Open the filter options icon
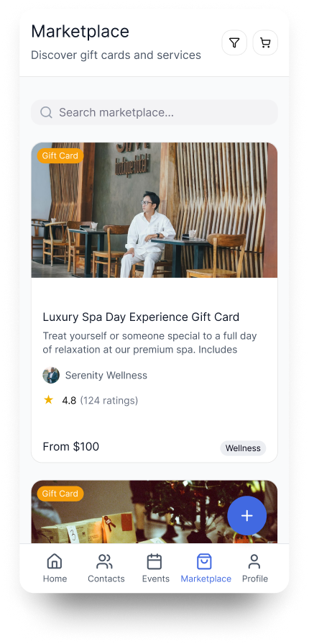This screenshot has height=644, width=309. pyautogui.click(x=234, y=42)
